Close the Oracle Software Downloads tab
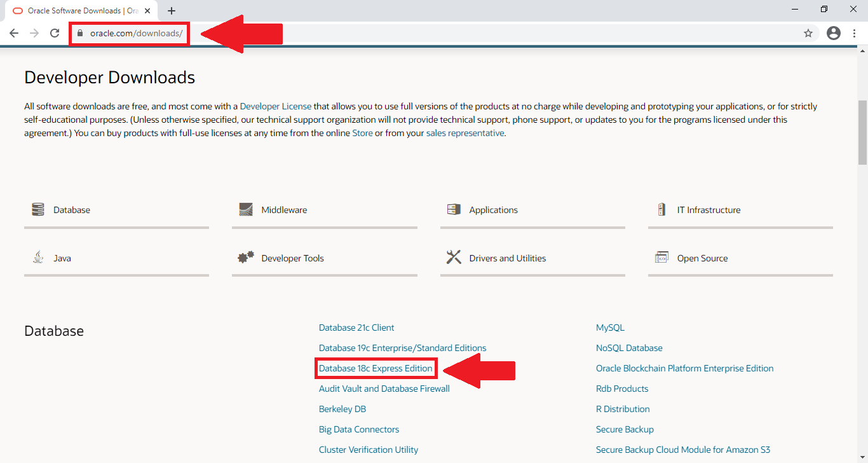 tap(147, 11)
